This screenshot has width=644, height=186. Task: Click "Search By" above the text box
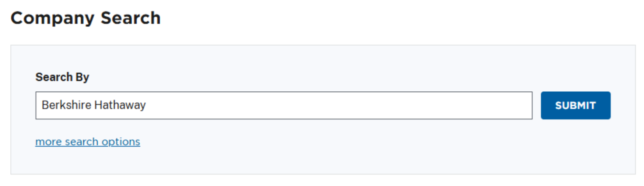(62, 77)
